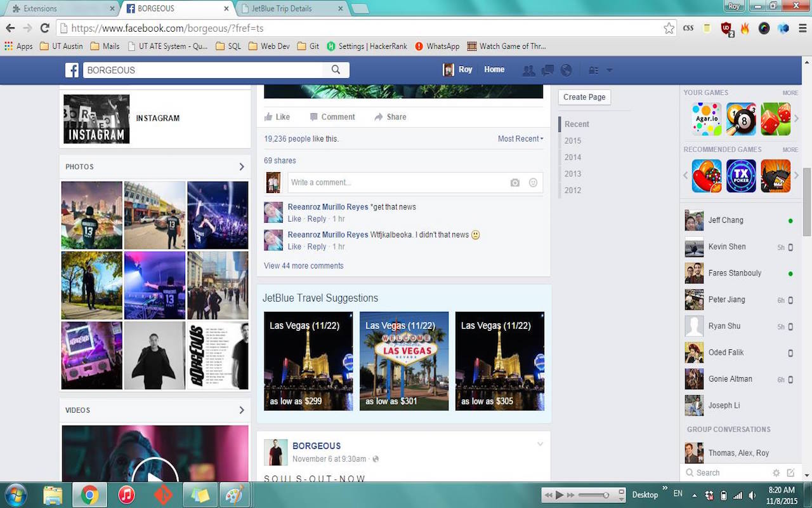812x508 pixels.
Task: Select the 2013 timeline year
Action: point(573,174)
